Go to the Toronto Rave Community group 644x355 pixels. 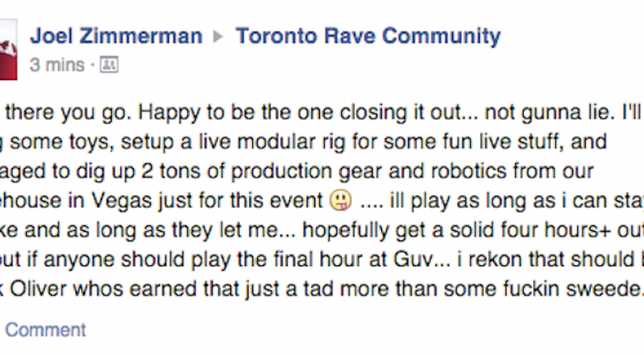tap(368, 36)
